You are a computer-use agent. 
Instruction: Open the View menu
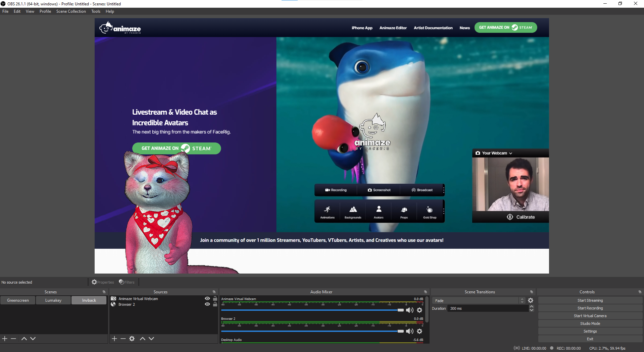click(30, 11)
